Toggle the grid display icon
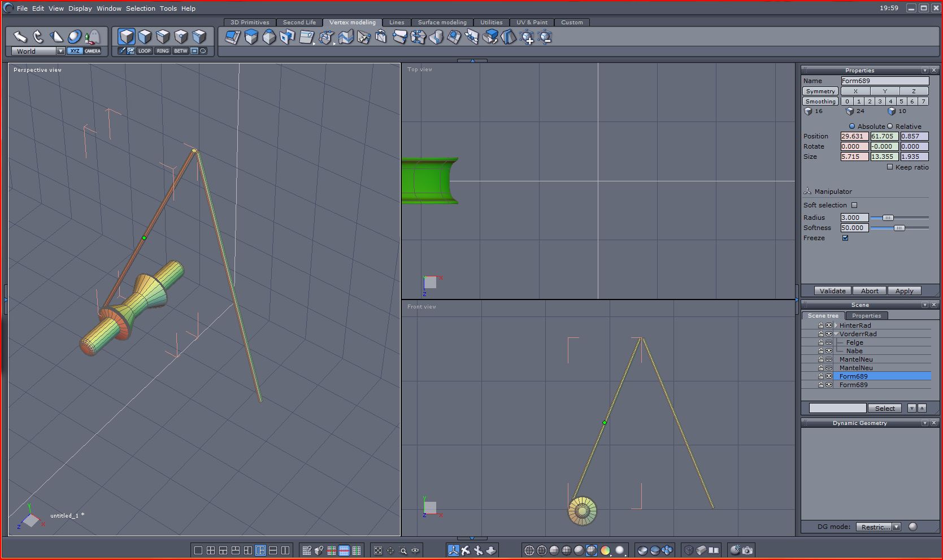 pos(307,550)
